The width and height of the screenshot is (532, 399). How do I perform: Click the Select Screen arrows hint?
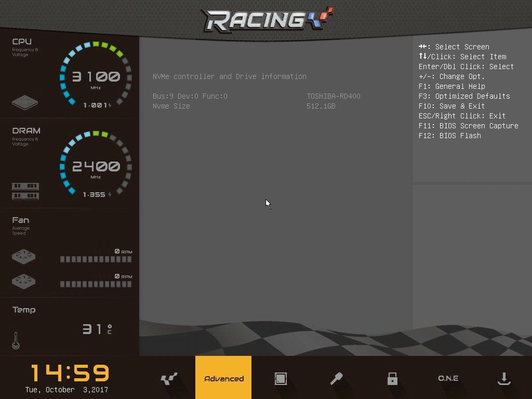point(454,47)
